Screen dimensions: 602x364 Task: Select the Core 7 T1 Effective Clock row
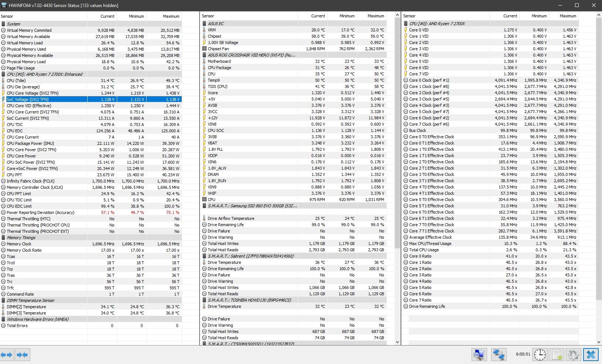[490, 231]
